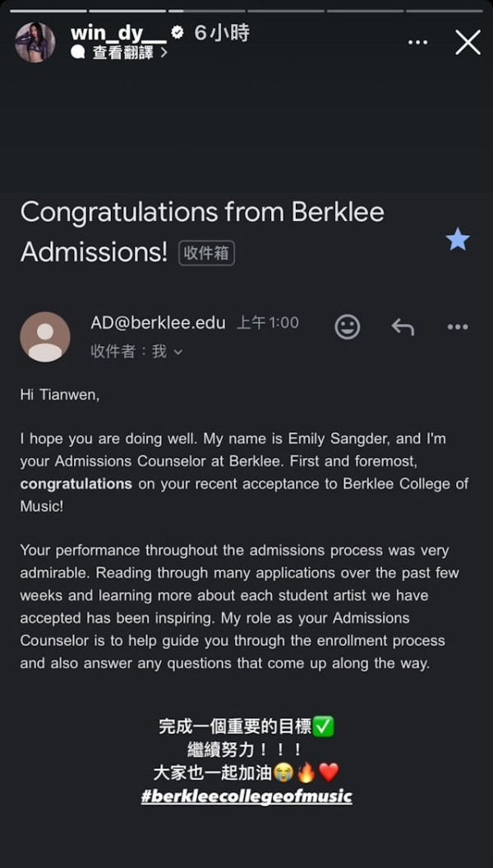Expand the 收件者：我 recipient details dropdown
Screen dimensions: 493x868
click(x=177, y=352)
